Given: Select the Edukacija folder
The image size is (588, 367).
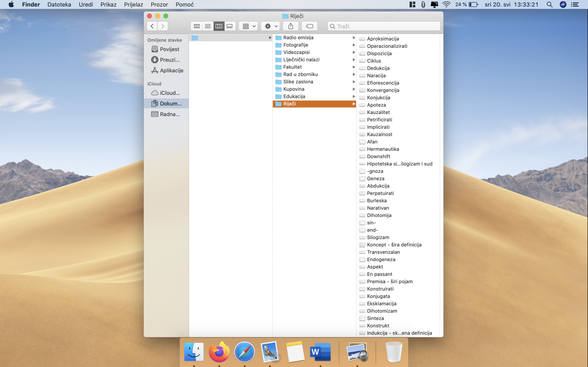Looking at the screenshot, I should [294, 96].
